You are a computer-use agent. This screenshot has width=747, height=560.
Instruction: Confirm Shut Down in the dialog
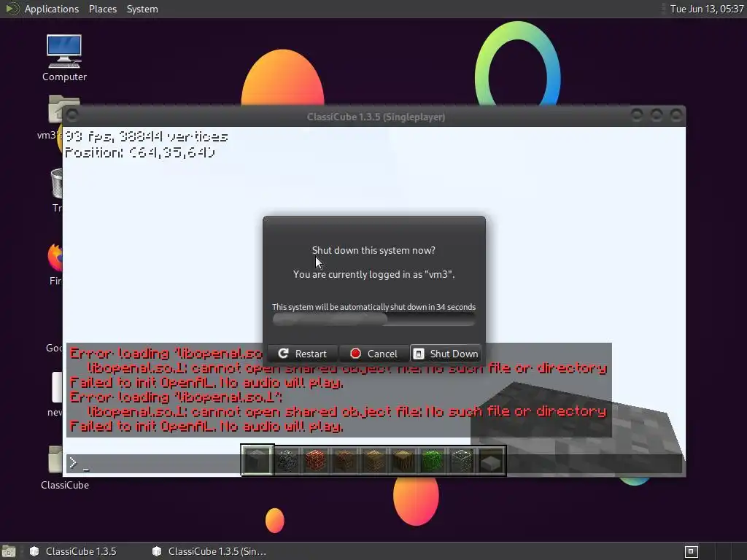coord(446,354)
